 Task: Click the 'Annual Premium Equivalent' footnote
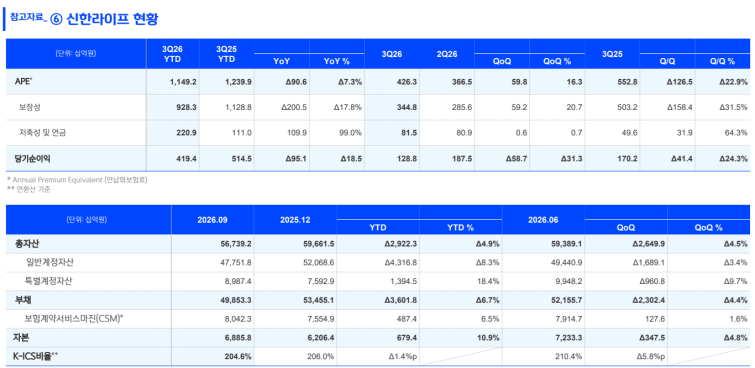77,180
